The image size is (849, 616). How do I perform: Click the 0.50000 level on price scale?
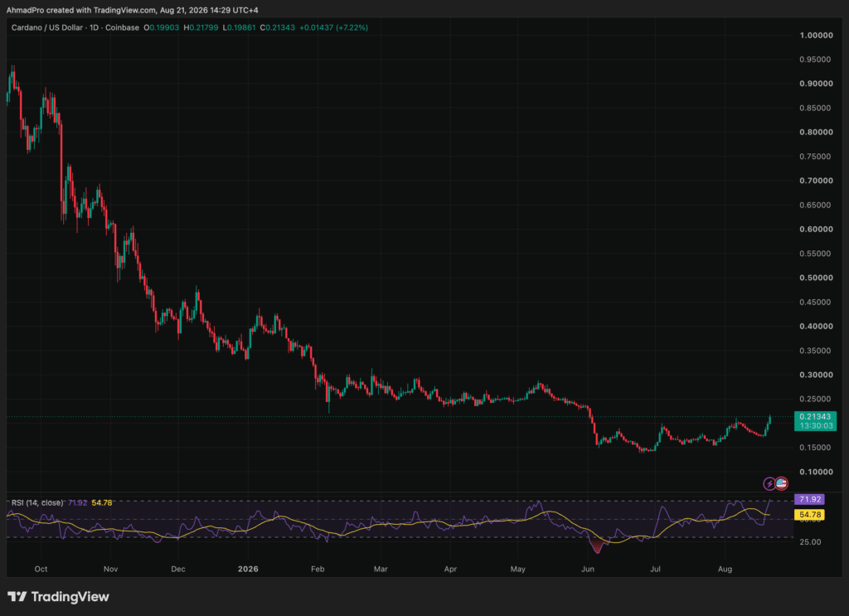(x=816, y=278)
